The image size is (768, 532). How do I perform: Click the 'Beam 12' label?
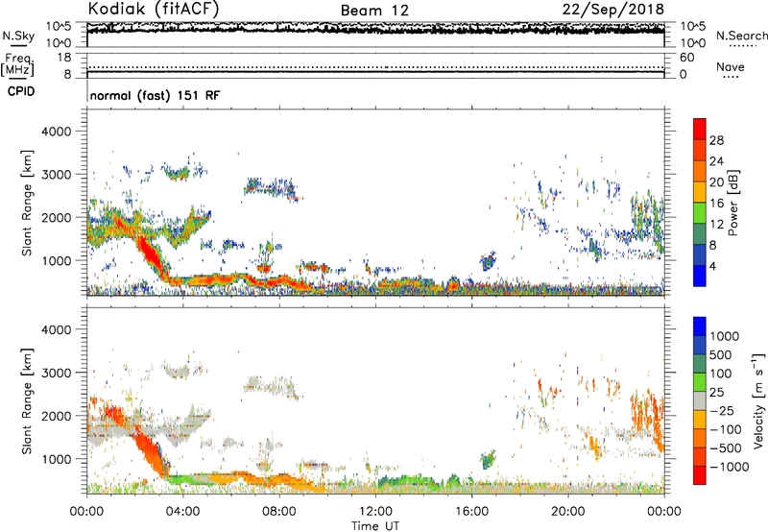click(x=374, y=11)
